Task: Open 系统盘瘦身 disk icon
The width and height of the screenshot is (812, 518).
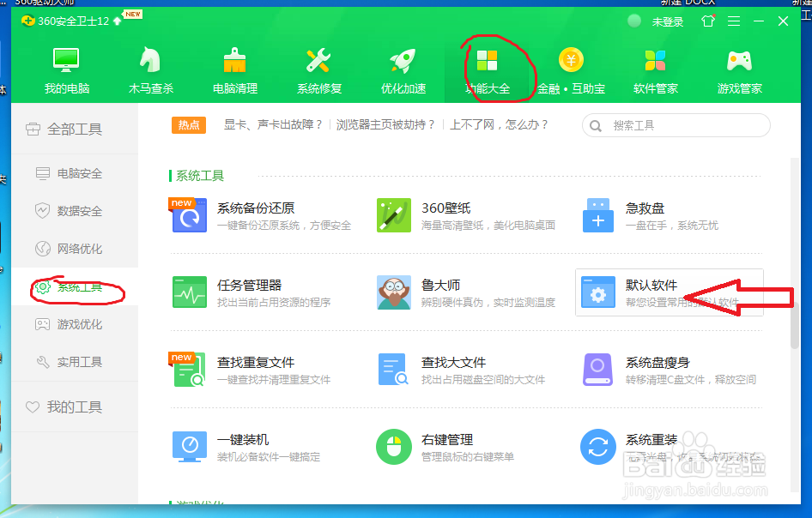Action: click(x=598, y=370)
